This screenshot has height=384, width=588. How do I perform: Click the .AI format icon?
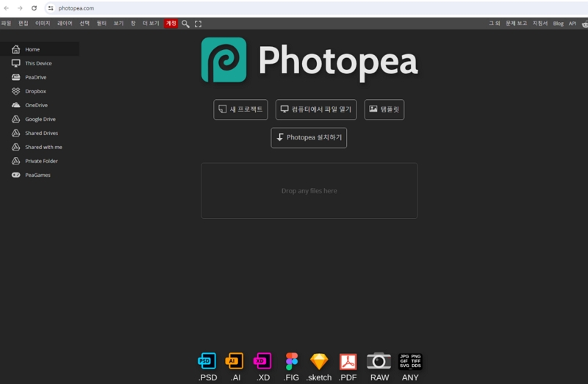(x=234, y=361)
